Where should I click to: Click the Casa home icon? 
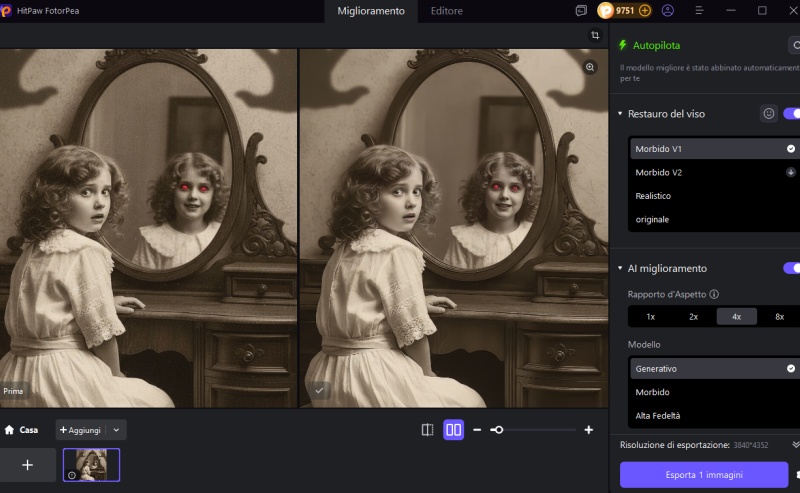tap(9, 430)
